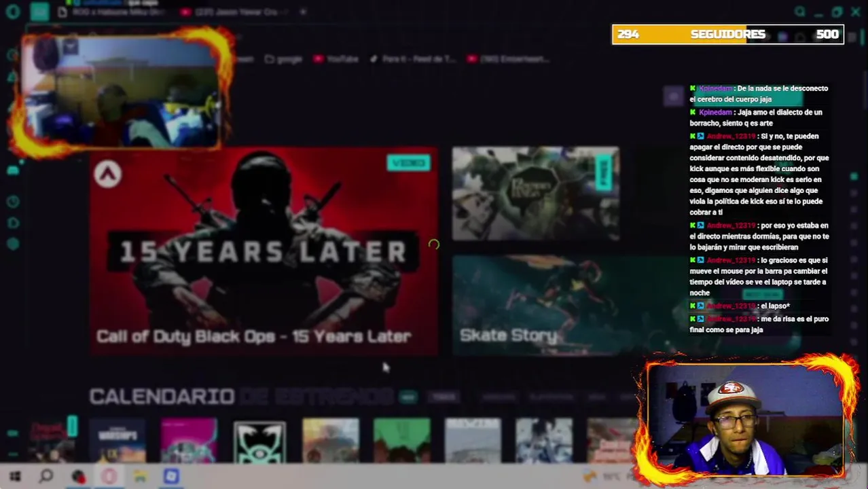
Task: Click the FREE badge on top right card
Action: (602, 173)
